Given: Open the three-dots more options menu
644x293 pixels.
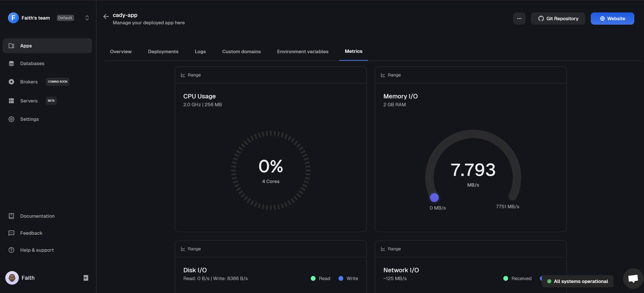Looking at the screenshot, I should [x=519, y=19].
